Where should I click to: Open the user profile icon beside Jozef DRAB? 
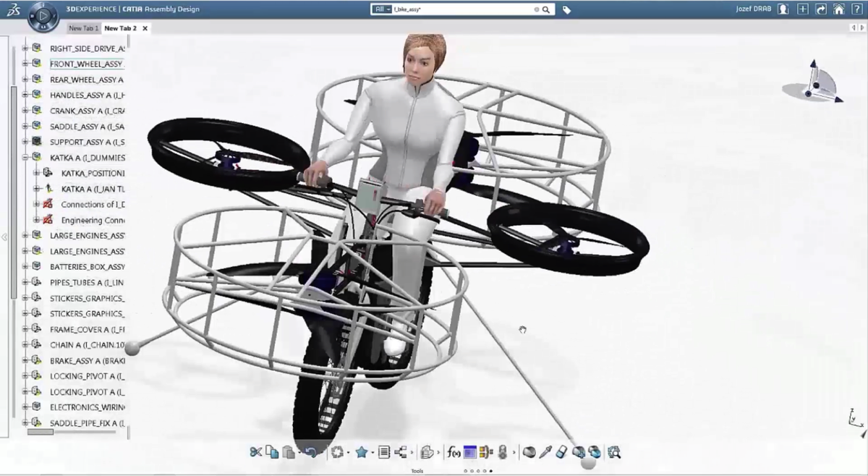click(783, 9)
